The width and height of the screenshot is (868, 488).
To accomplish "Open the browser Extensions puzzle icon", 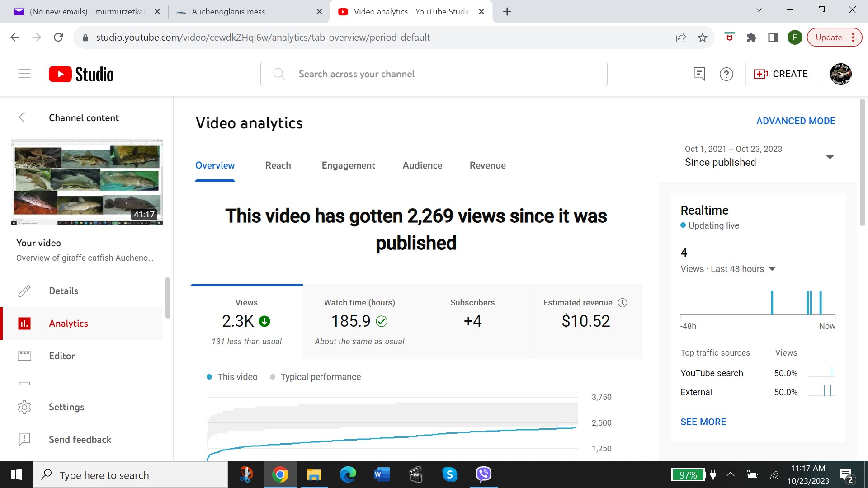I will coord(751,38).
